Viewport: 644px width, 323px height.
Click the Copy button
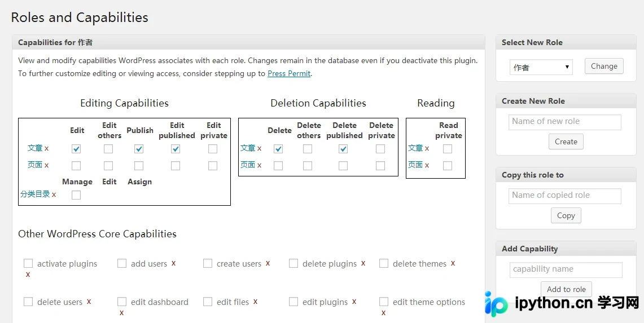pyautogui.click(x=566, y=215)
